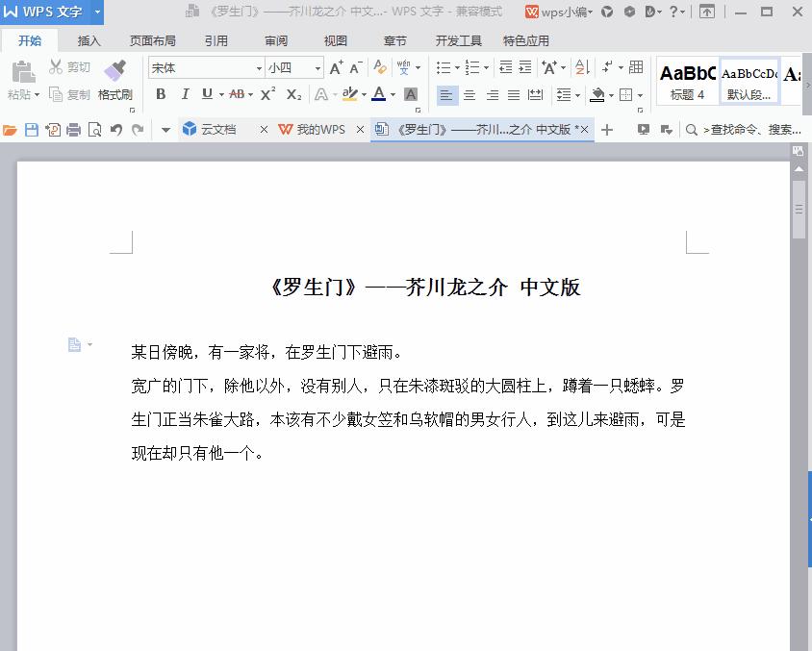Toggle bold formatting on selected text
This screenshot has height=651, width=812.
click(x=161, y=93)
